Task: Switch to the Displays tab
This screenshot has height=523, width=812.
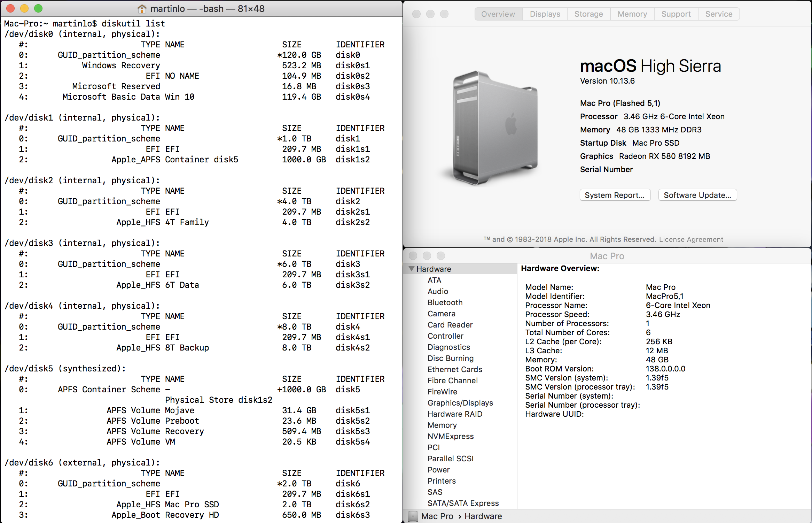Action: (545, 14)
